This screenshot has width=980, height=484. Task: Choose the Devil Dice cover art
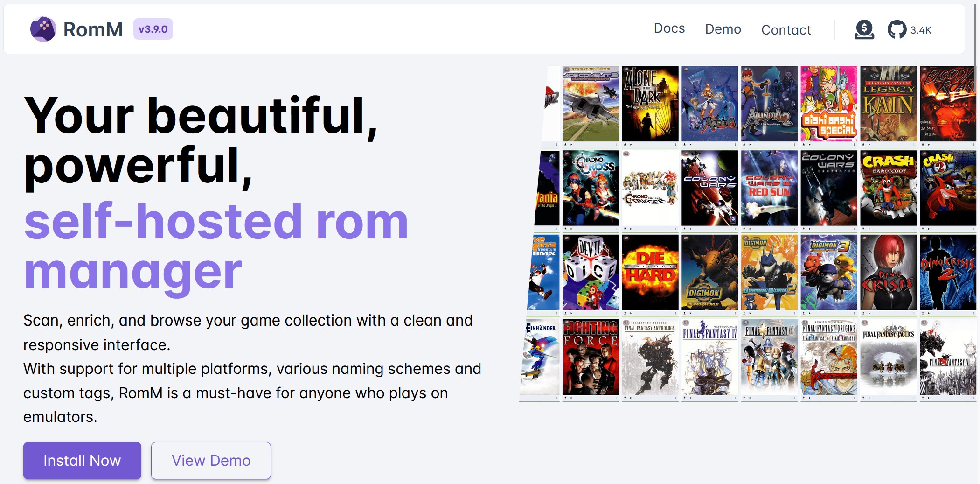point(590,272)
